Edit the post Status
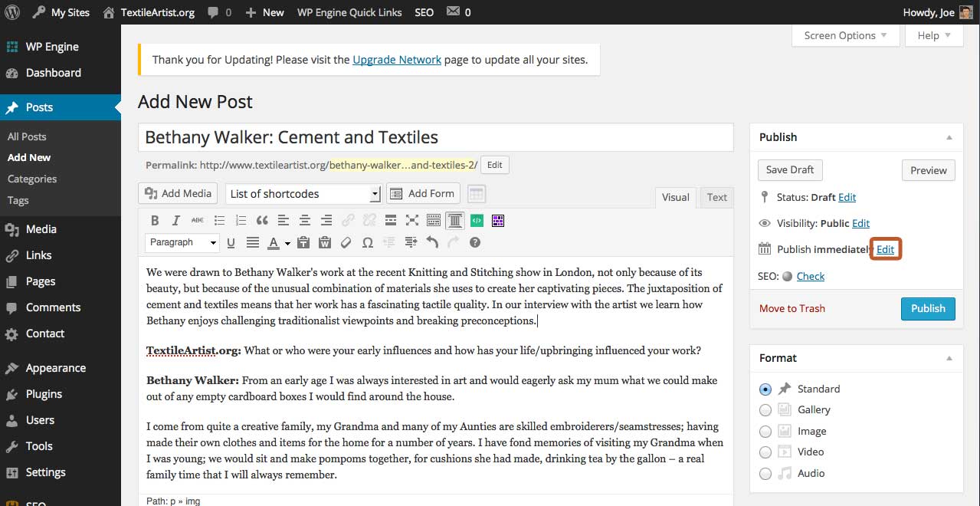This screenshot has width=980, height=506. pos(847,197)
